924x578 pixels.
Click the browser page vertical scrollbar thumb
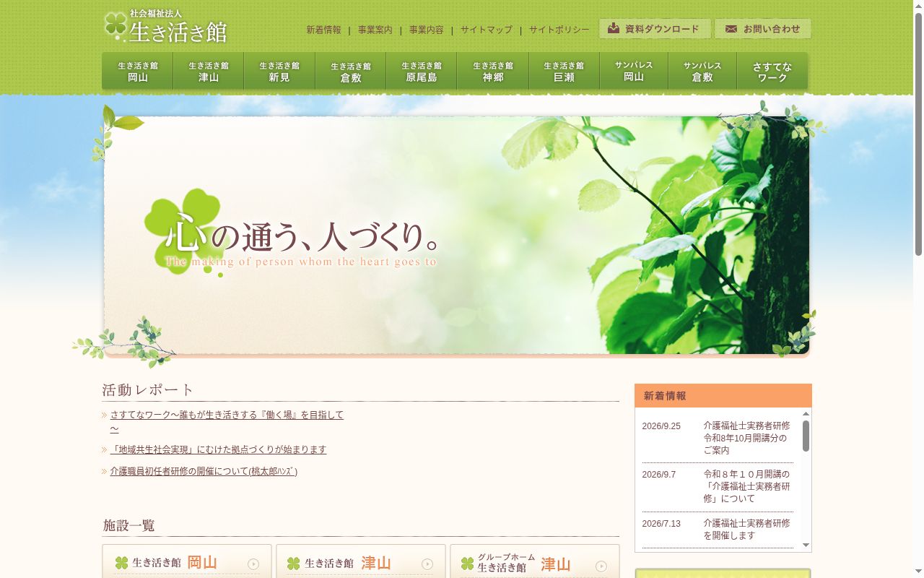[x=918, y=134]
